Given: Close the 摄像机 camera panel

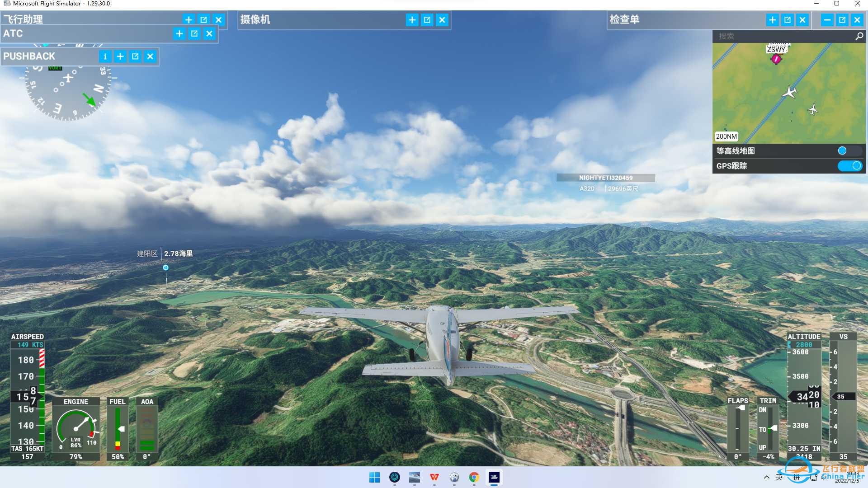Looking at the screenshot, I should pyautogui.click(x=442, y=20).
